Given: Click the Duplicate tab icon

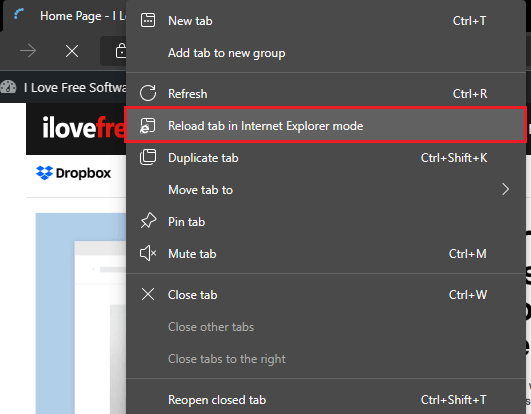Looking at the screenshot, I should [148, 157].
